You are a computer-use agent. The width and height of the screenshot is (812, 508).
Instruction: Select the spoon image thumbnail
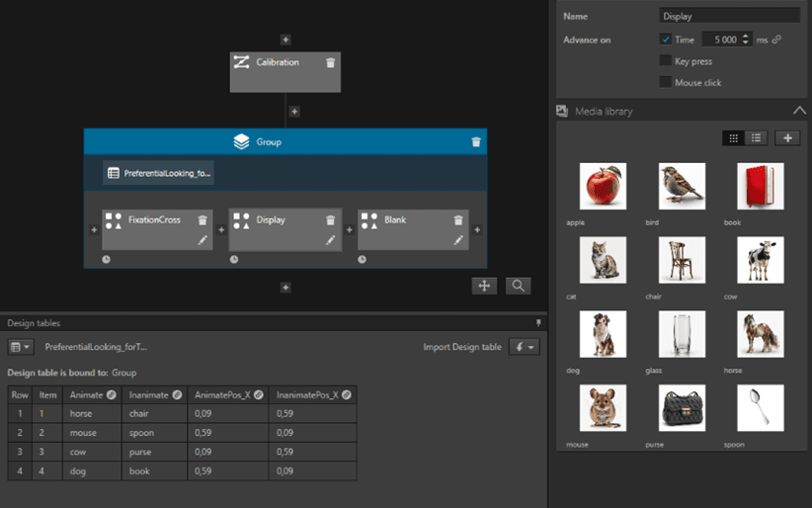click(761, 408)
